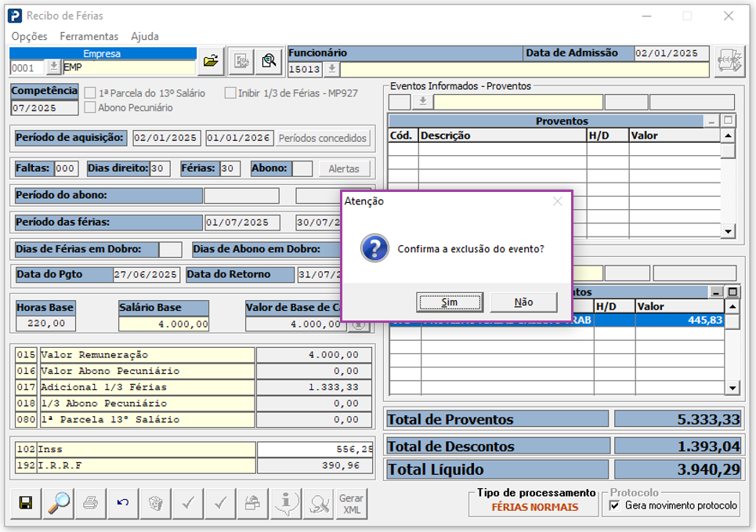Viewport: 756px width, 532px height.
Task: Open the Funcionário lookup arrow
Action: (x=331, y=69)
